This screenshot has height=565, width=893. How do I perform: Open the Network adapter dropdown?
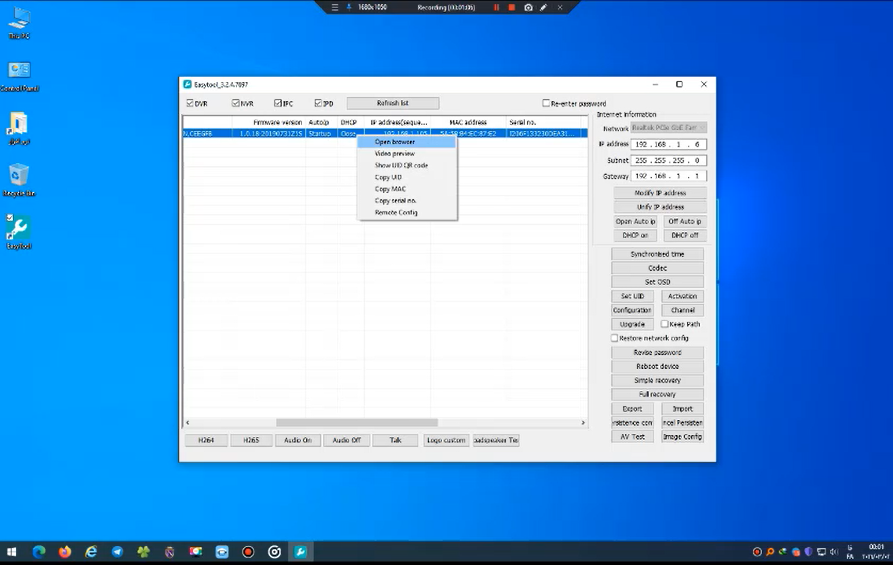coord(668,128)
